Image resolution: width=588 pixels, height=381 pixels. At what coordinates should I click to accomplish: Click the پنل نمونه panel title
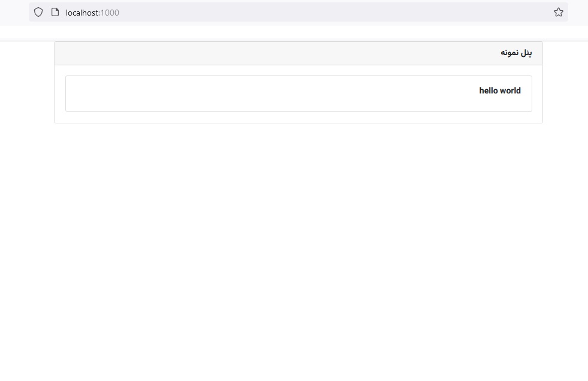(x=516, y=53)
